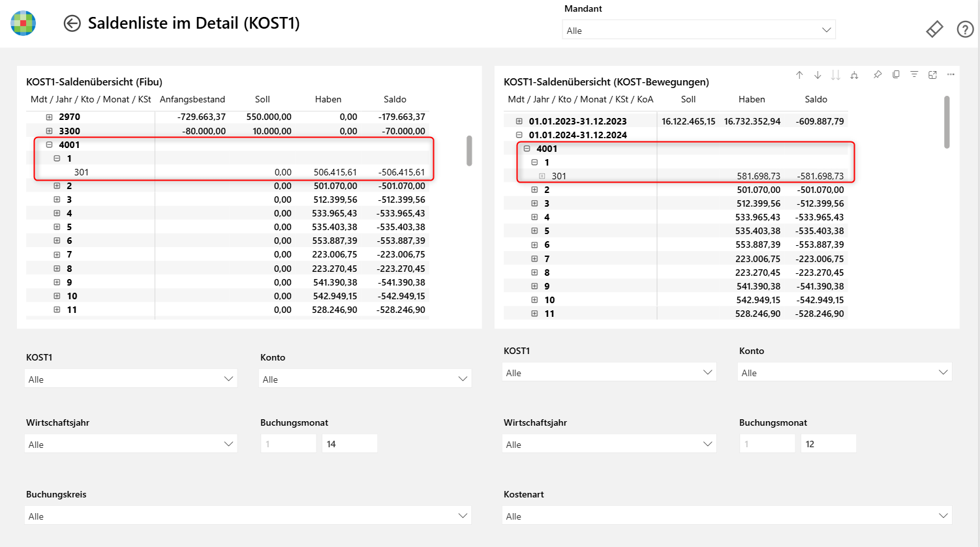Sort Fibu table by Saldo column header
Viewport: 980px width, 547px height.
pyautogui.click(x=395, y=100)
